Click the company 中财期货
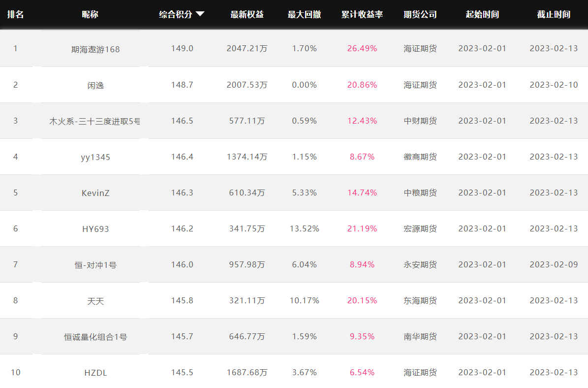The width and height of the screenshot is (588, 388). (x=420, y=121)
